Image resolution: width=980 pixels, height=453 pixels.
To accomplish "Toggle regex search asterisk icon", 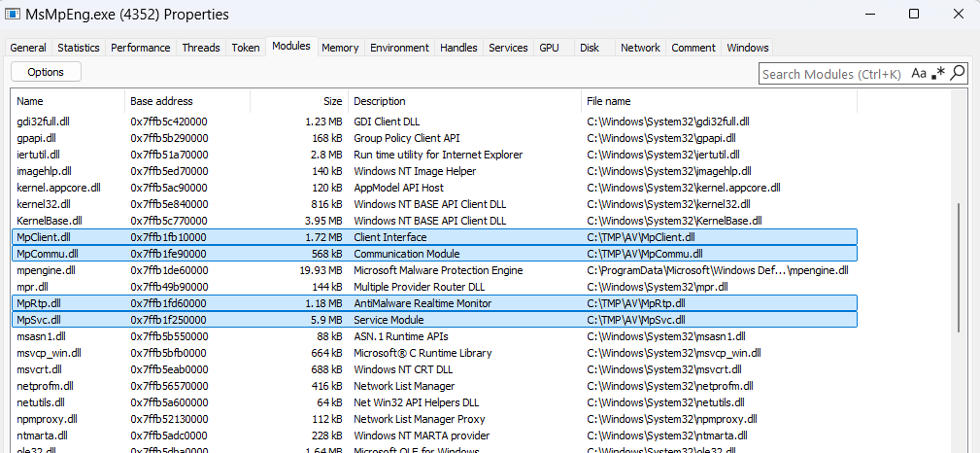I will (x=937, y=74).
